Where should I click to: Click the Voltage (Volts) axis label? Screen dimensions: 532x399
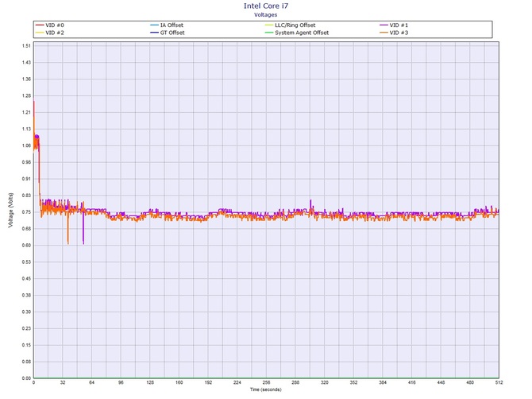coord(10,210)
